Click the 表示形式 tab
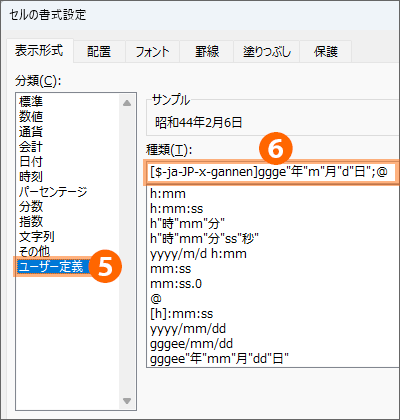Screen dimensions: 400x420 pyautogui.click(x=39, y=51)
